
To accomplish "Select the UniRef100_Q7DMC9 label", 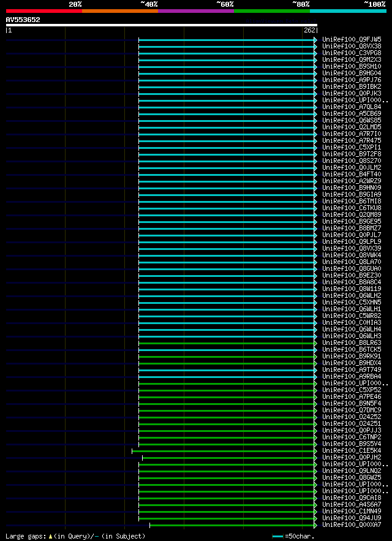I will click(x=352, y=410).
